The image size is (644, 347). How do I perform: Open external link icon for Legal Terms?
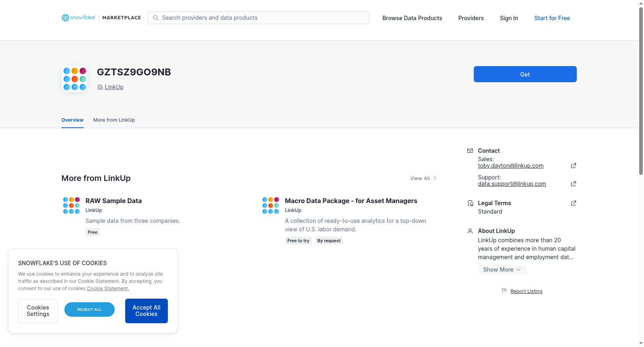click(x=574, y=203)
